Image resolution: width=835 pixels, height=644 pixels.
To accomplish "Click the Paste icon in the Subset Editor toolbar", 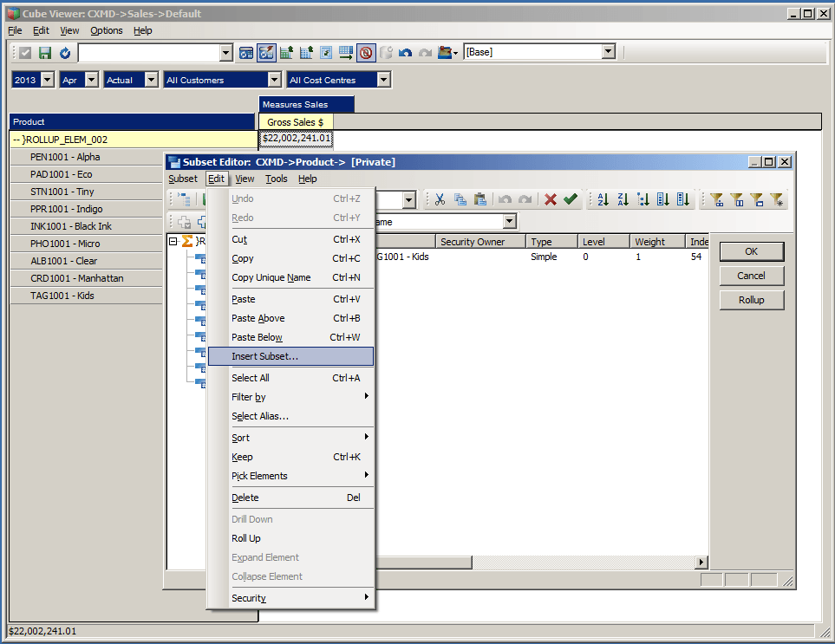I will (481, 199).
